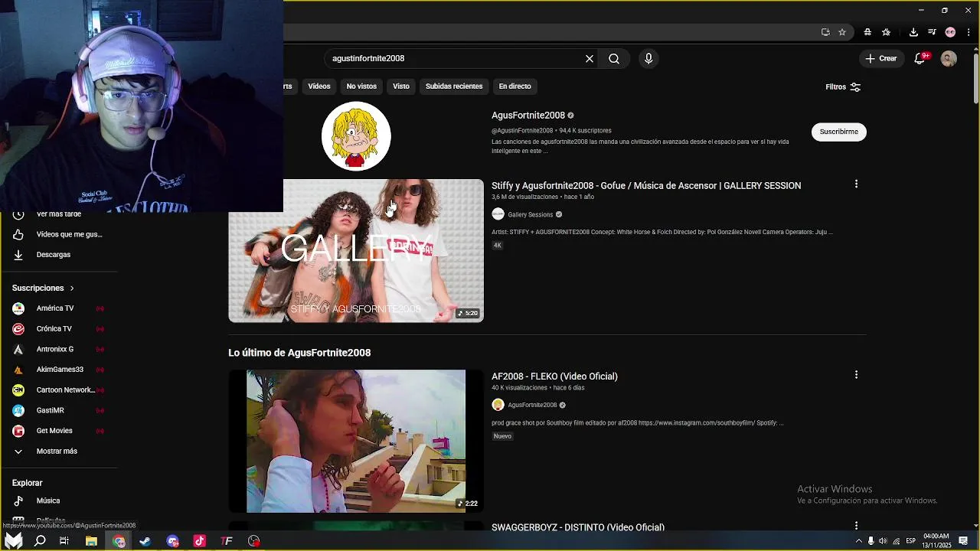Click the Crear button
The height and width of the screenshot is (551, 980).
880,58
